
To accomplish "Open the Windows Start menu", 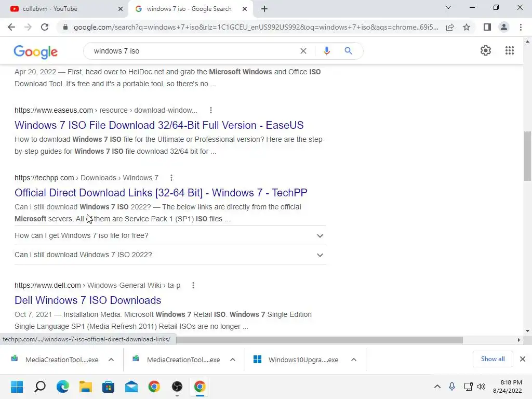I will coord(17,387).
